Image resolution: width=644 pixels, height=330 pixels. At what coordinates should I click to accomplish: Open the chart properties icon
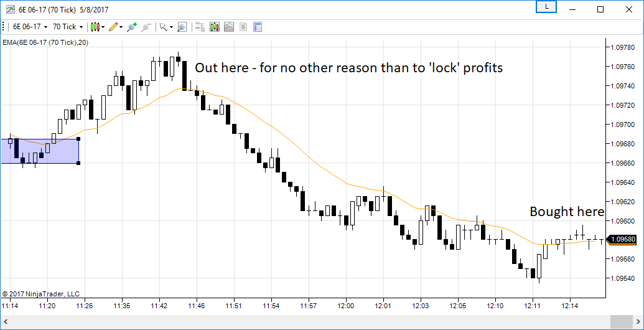[258, 27]
